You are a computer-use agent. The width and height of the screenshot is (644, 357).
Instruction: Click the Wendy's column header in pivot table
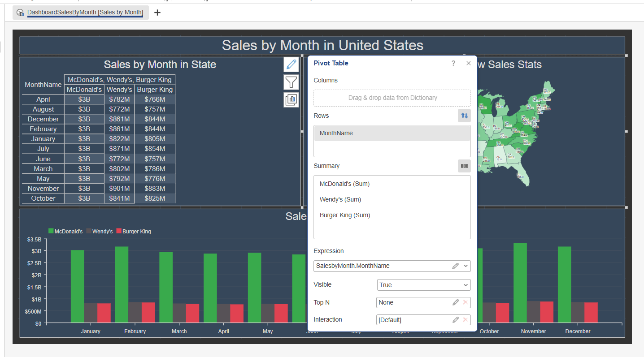point(119,90)
